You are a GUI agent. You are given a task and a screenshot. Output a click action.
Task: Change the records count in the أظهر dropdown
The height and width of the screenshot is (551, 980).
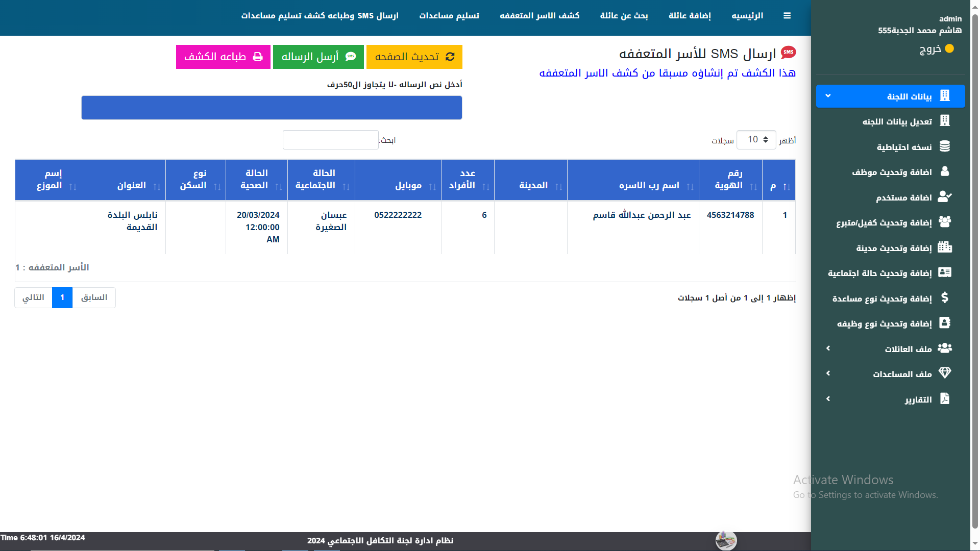(756, 139)
